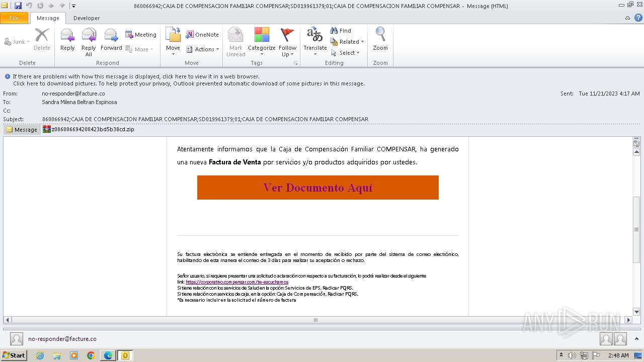Click the Outlook taskbar button
This screenshot has width=644, height=362.
click(x=125, y=355)
